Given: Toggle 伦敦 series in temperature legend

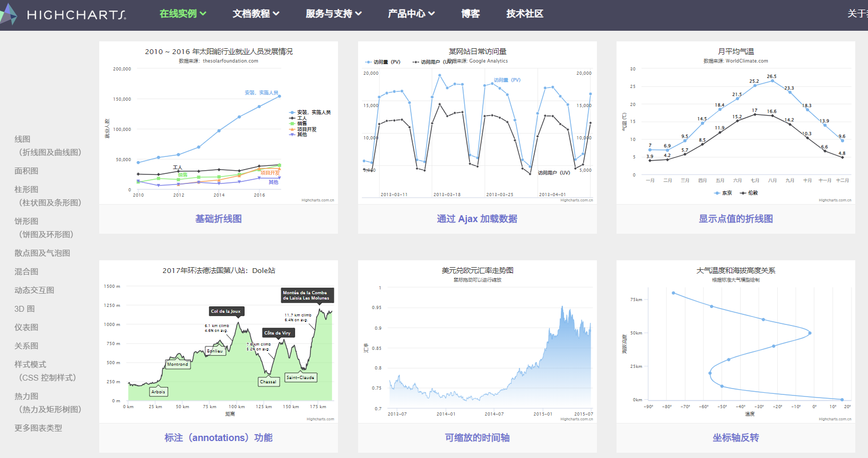Looking at the screenshot, I should pyautogui.click(x=749, y=193).
